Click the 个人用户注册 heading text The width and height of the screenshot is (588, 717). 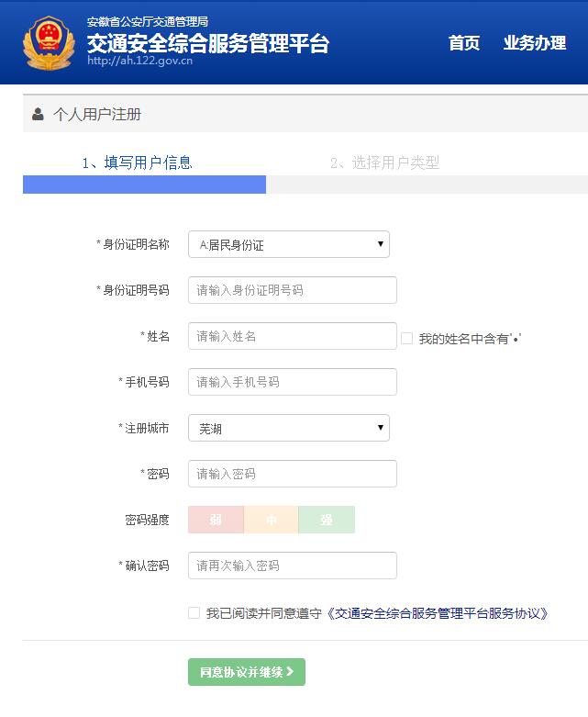click(97, 115)
